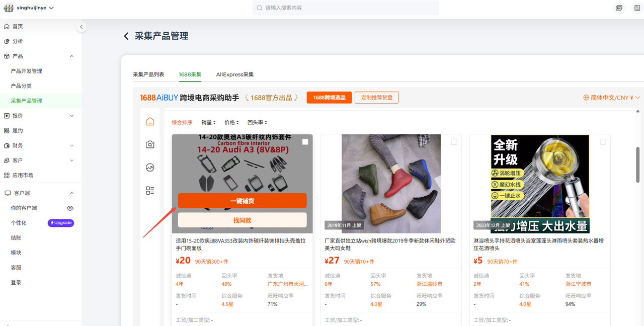Click the back arrow beside 采集产品管理
The width and height of the screenshot is (644, 326).
click(126, 36)
